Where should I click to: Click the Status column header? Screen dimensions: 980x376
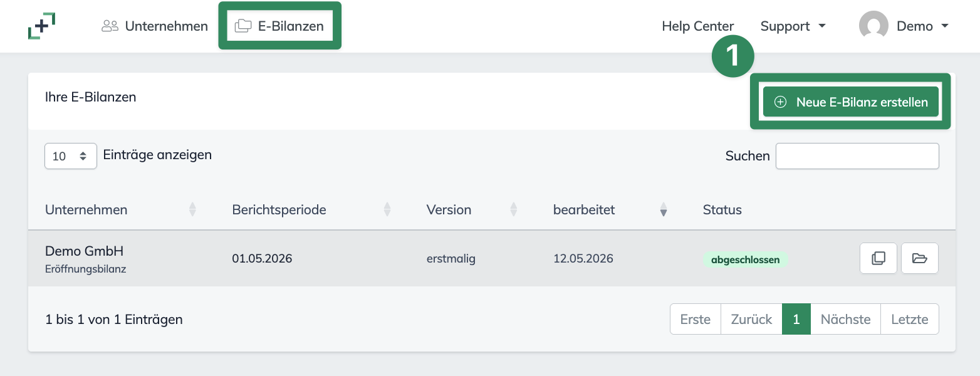pos(722,210)
